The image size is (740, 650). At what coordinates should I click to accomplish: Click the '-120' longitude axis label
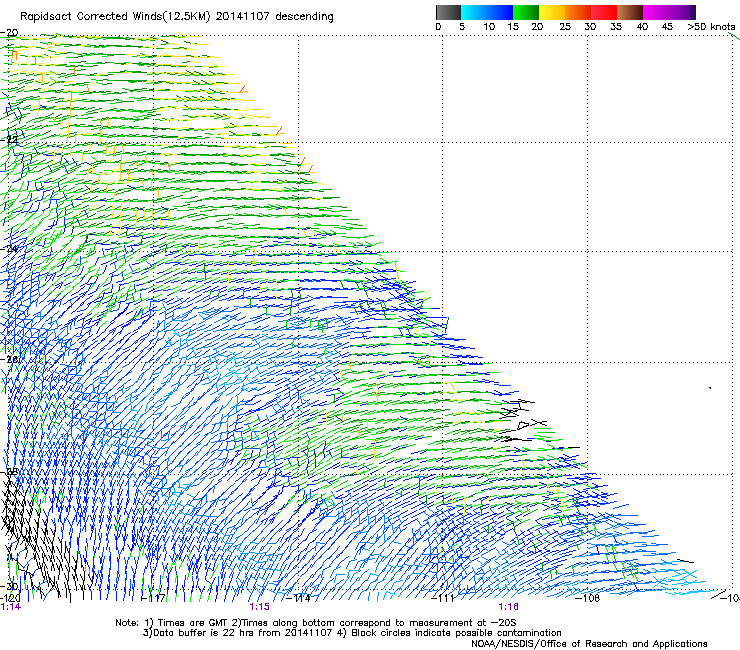click(10, 598)
